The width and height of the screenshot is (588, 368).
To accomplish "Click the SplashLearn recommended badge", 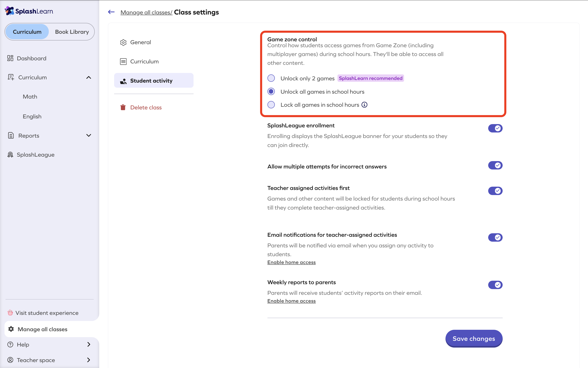I will pos(371,78).
